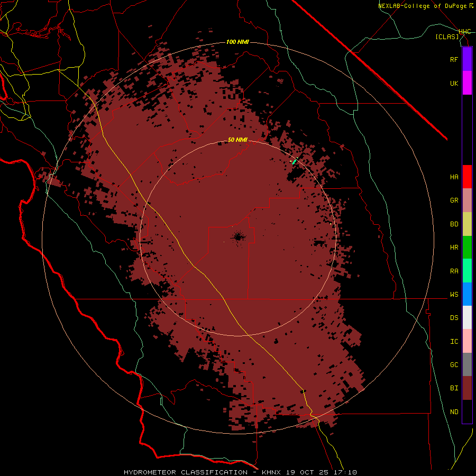Click the HR green legend swatch
The image size is (476, 476).
click(x=467, y=248)
